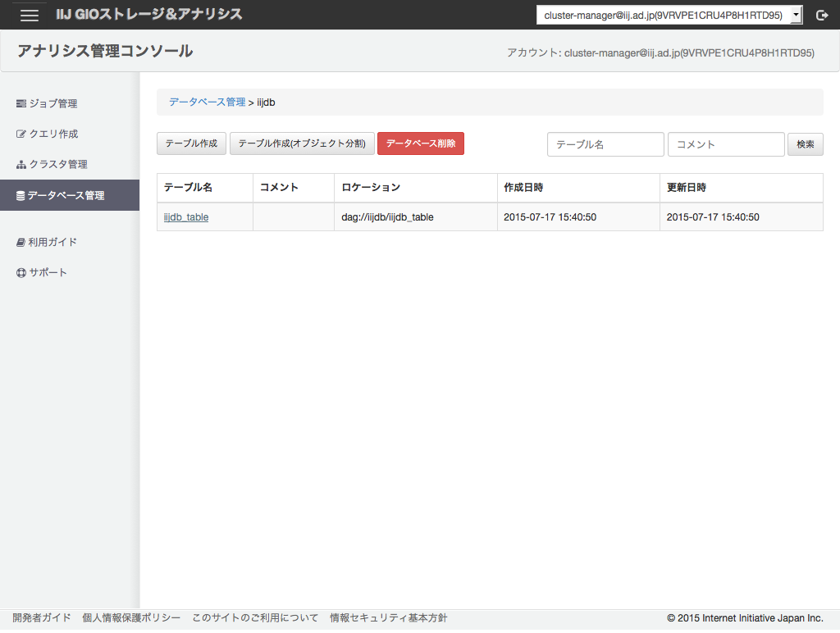Click the 2015-07-17 15:40:50 date under 作成日時

point(550,217)
